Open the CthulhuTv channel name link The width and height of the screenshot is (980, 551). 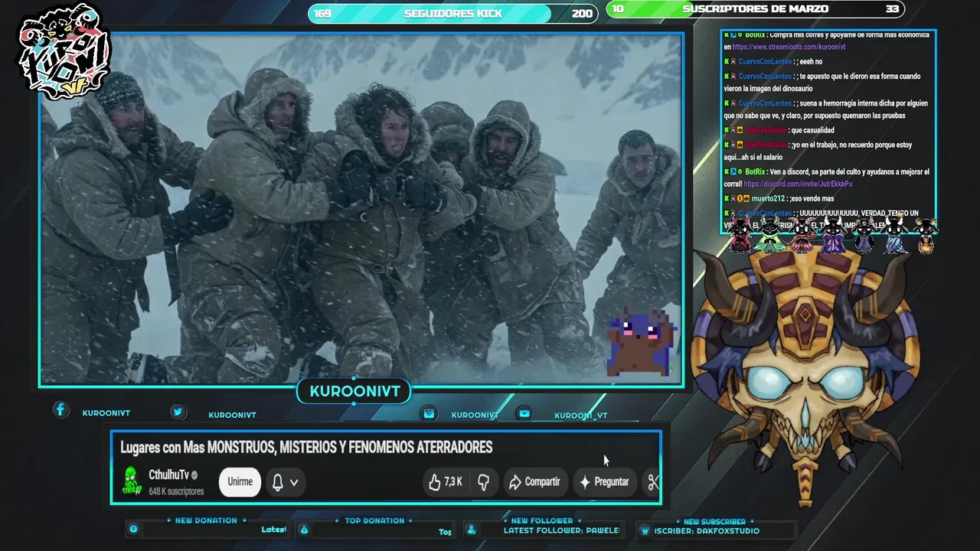(x=168, y=475)
